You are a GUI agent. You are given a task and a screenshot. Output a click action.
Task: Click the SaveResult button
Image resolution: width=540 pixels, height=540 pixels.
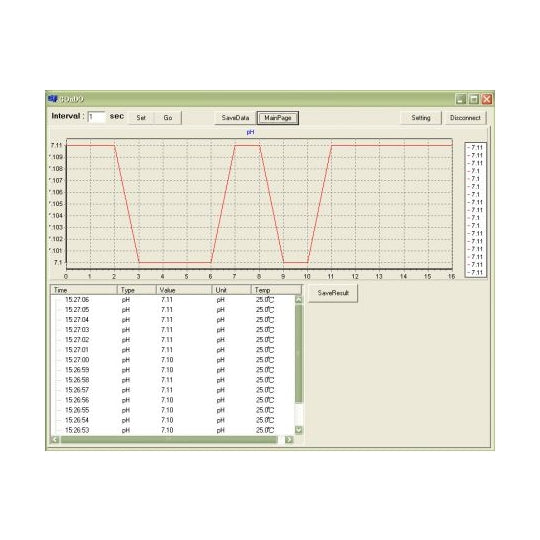333,293
